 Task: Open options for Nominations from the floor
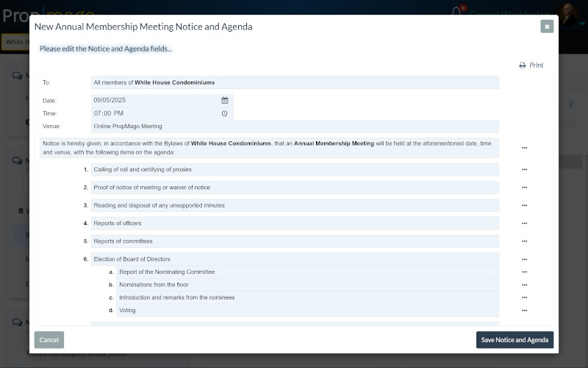point(524,285)
